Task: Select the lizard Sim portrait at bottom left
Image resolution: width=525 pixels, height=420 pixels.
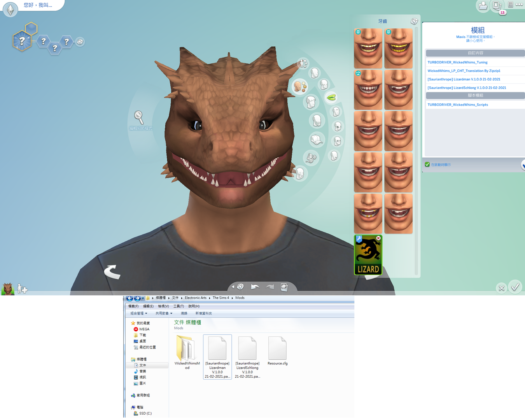Action: tap(8, 289)
